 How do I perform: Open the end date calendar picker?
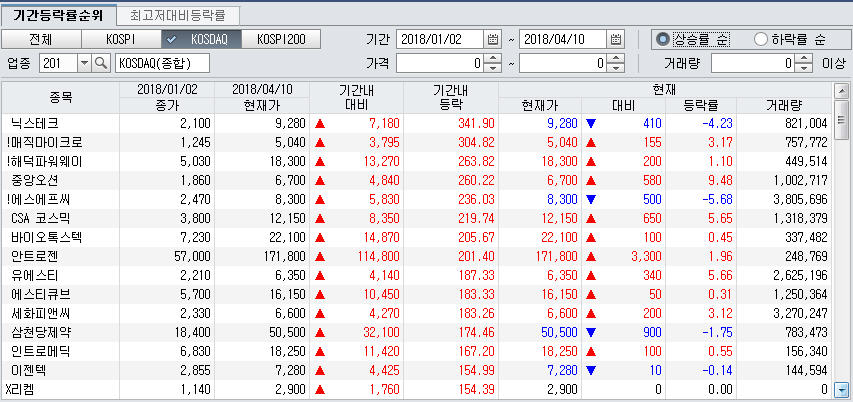pyautogui.click(x=616, y=39)
